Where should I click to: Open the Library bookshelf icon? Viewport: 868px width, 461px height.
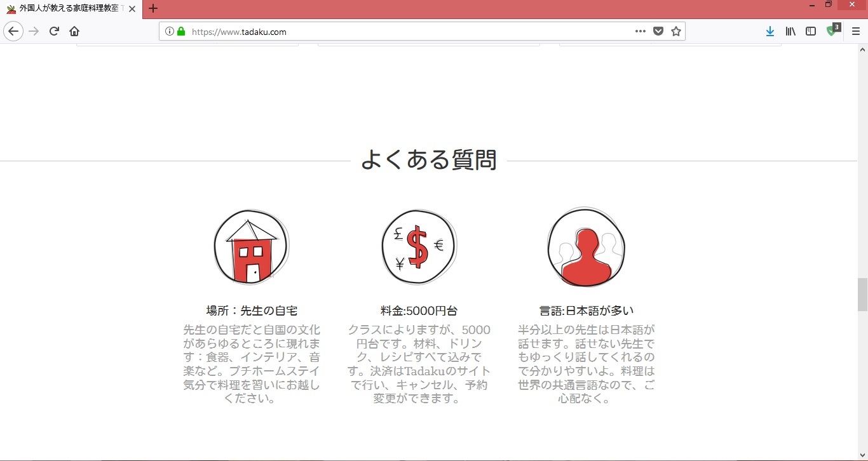[790, 31]
